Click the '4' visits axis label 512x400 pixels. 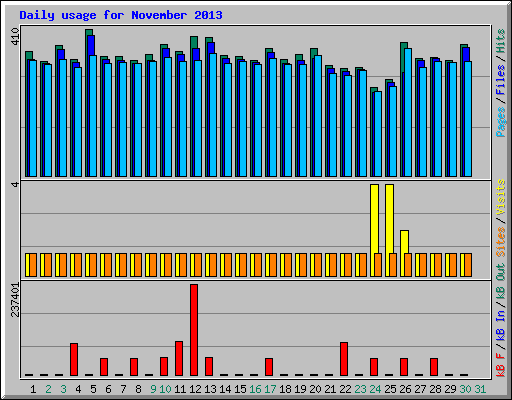point(15,184)
